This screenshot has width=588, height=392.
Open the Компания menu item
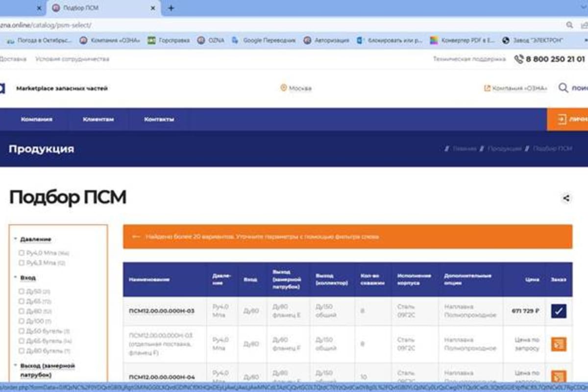coord(37,119)
